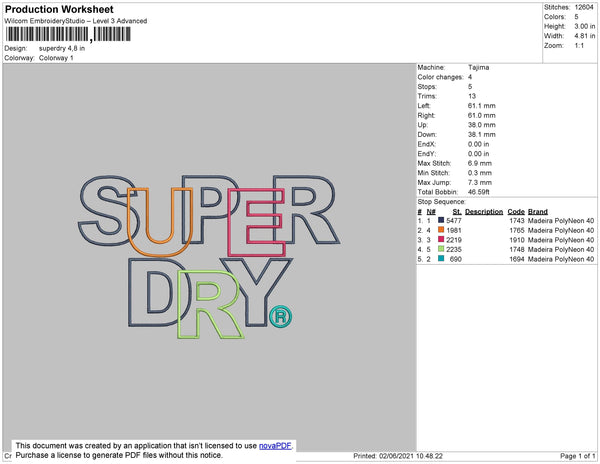Click the stitch count '2219' in row 3
The image size is (600, 464).
[454, 240]
